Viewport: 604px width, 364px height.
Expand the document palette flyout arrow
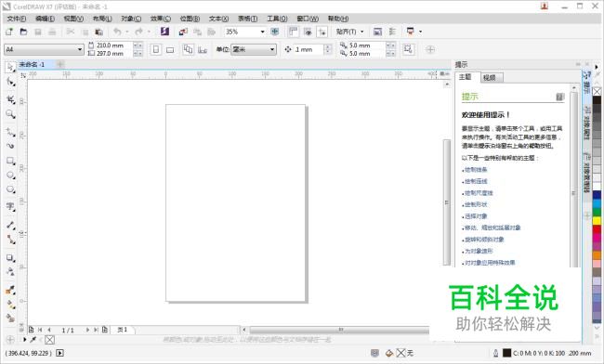point(24,340)
